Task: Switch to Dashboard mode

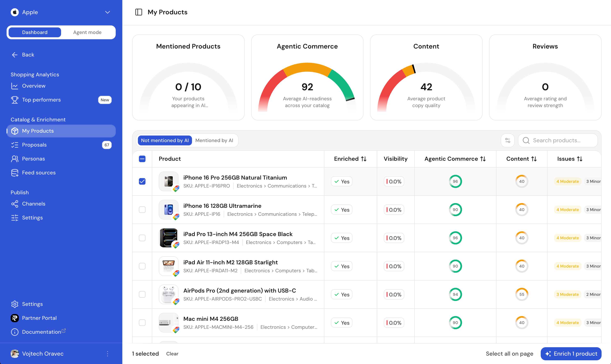Action: click(x=35, y=32)
